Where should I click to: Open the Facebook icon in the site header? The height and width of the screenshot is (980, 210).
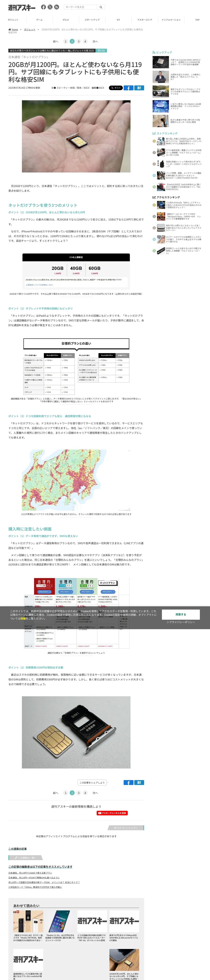pyautogui.click(x=44, y=7)
